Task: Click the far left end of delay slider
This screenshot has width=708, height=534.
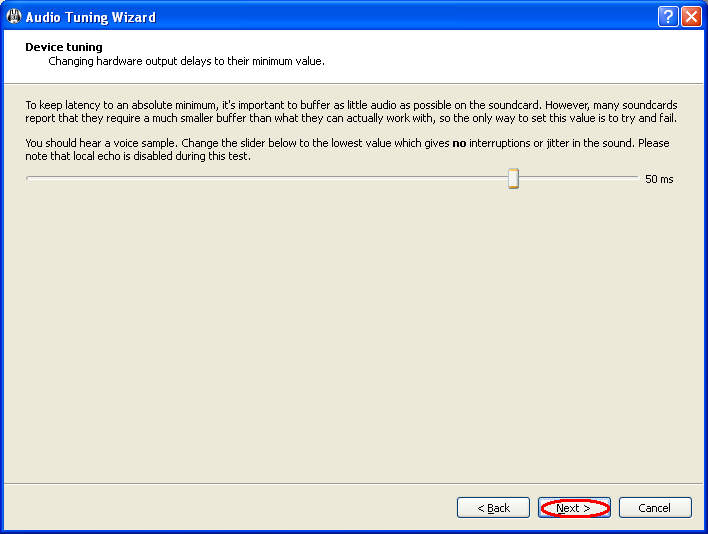Action: click(x=28, y=179)
